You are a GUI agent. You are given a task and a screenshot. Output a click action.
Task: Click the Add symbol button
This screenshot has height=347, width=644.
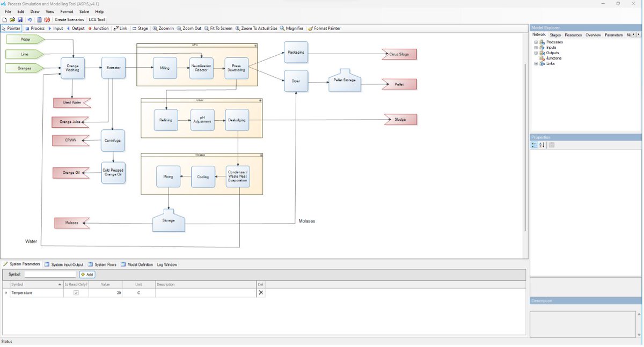click(x=87, y=274)
